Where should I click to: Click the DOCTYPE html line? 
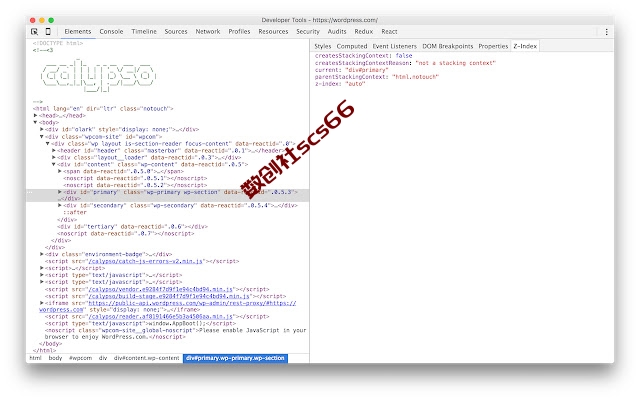pos(58,43)
